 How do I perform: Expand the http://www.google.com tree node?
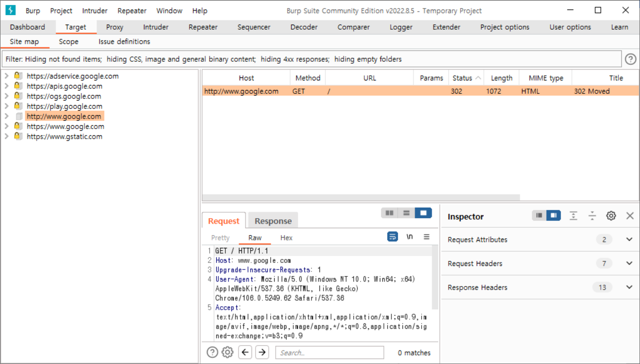tap(7, 116)
